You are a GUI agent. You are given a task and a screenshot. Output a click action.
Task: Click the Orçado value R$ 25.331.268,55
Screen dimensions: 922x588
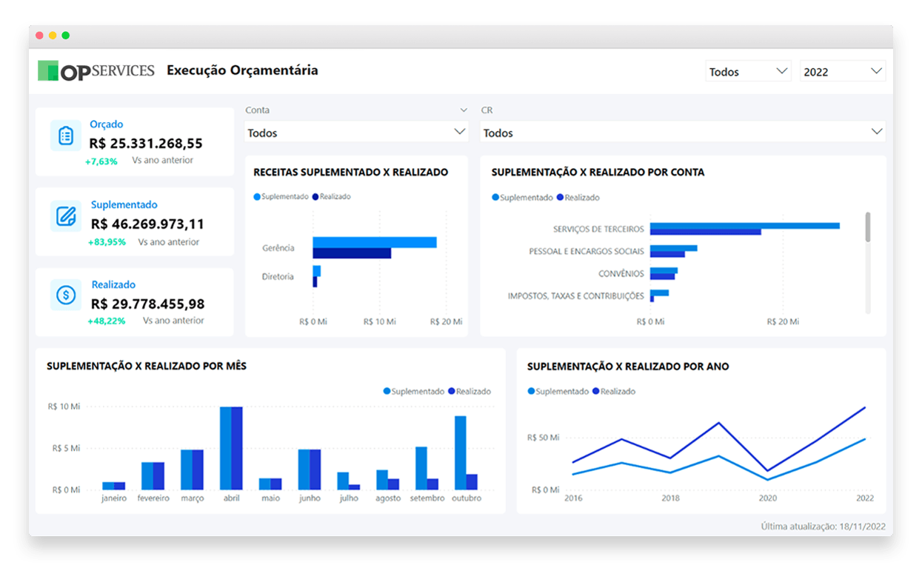click(x=146, y=144)
